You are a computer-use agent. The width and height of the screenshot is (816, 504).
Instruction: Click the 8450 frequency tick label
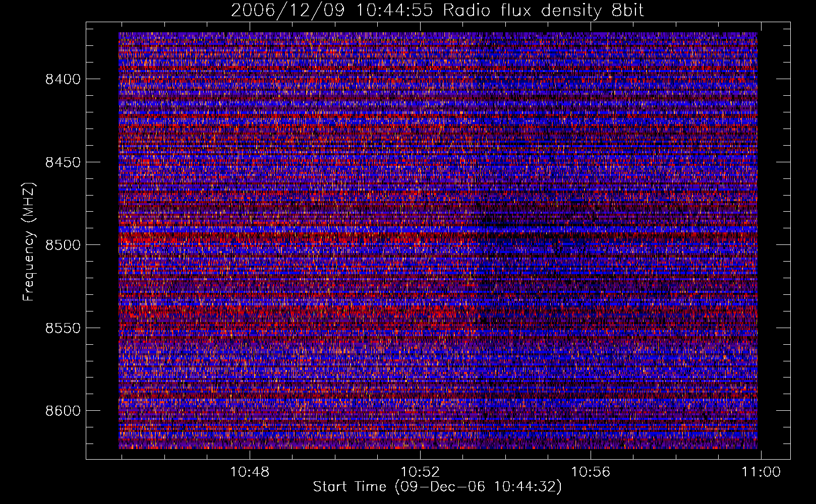(x=63, y=162)
